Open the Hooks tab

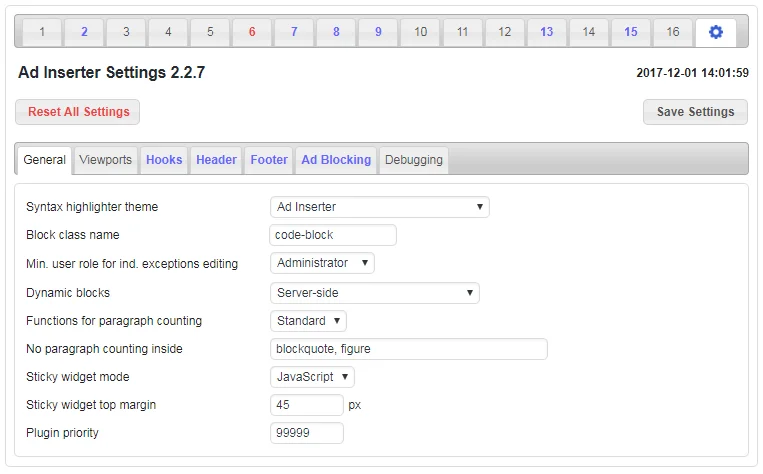[x=164, y=160]
